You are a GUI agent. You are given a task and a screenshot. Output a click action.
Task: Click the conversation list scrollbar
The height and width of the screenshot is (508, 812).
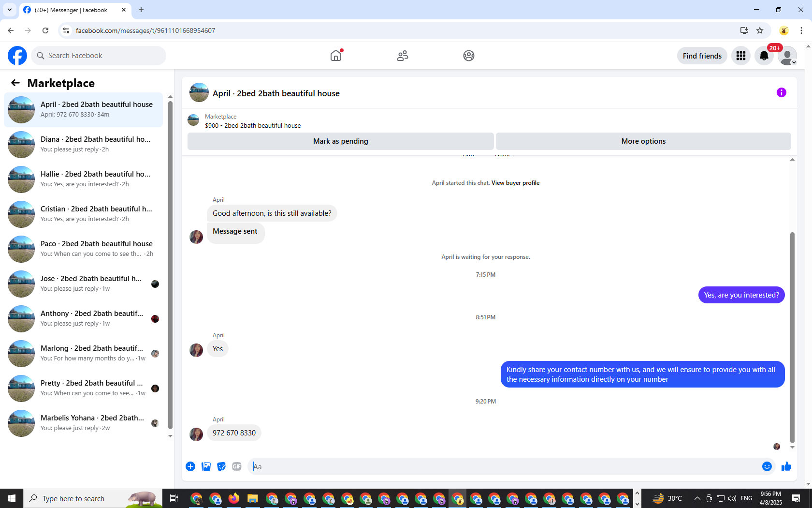click(x=170, y=265)
